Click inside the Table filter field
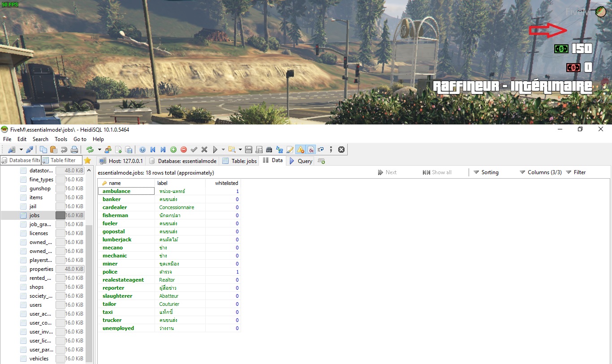612x364 pixels. point(63,160)
